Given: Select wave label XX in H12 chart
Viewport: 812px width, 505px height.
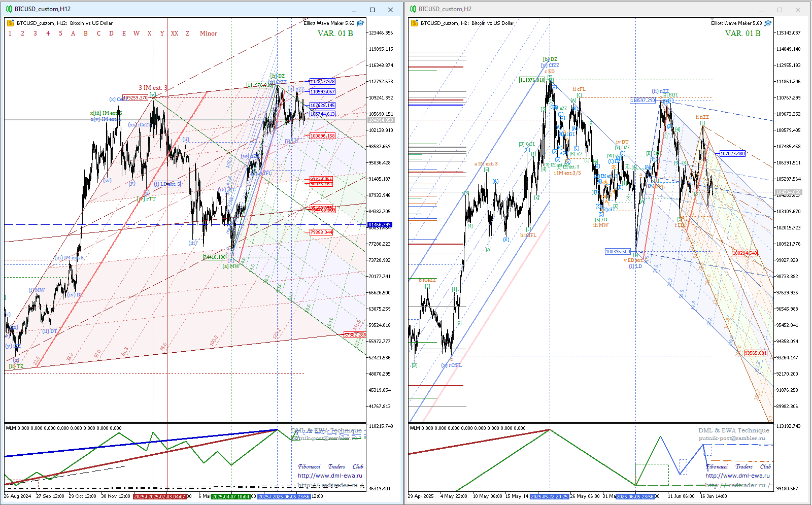Looking at the screenshot, I should pos(175,33).
